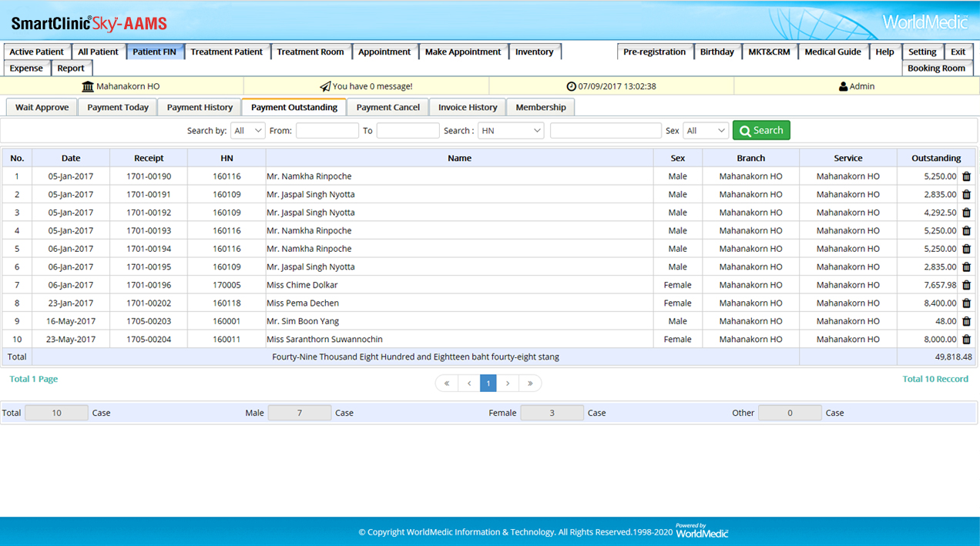Open the Inventory menu
980x546 pixels.
coord(534,52)
